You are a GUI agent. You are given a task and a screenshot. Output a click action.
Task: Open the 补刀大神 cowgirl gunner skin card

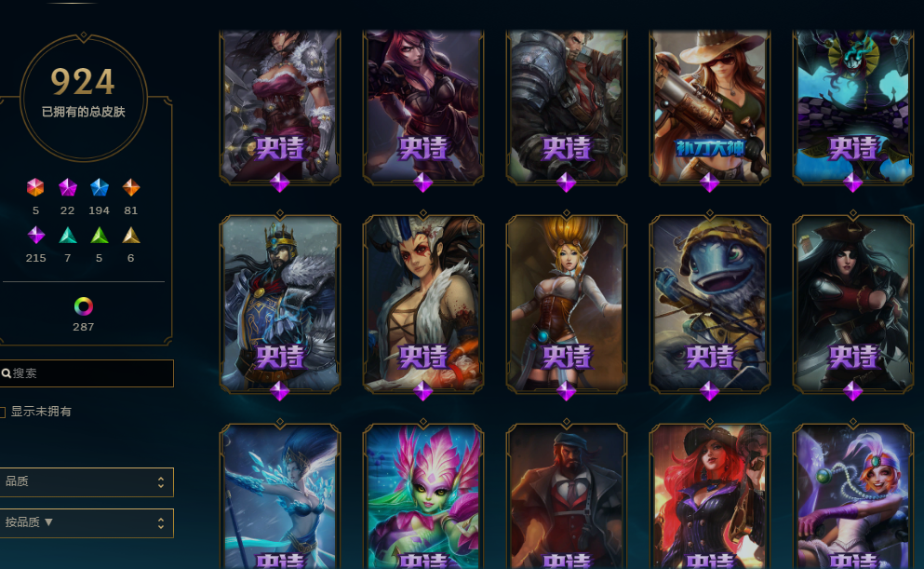pos(709,107)
